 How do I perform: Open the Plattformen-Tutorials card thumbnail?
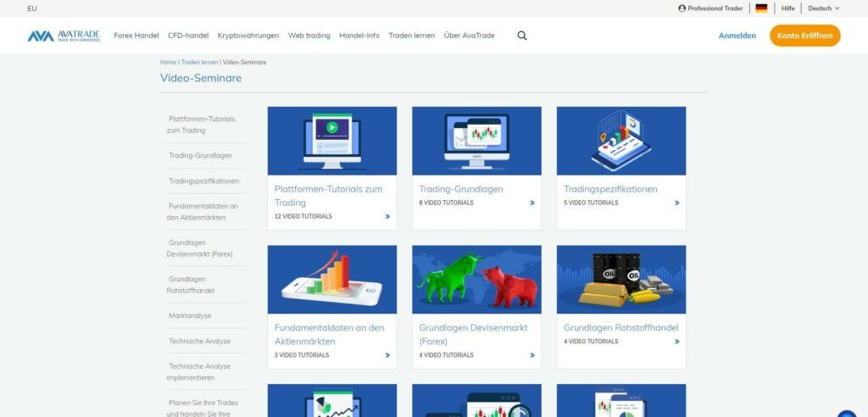(332, 141)
